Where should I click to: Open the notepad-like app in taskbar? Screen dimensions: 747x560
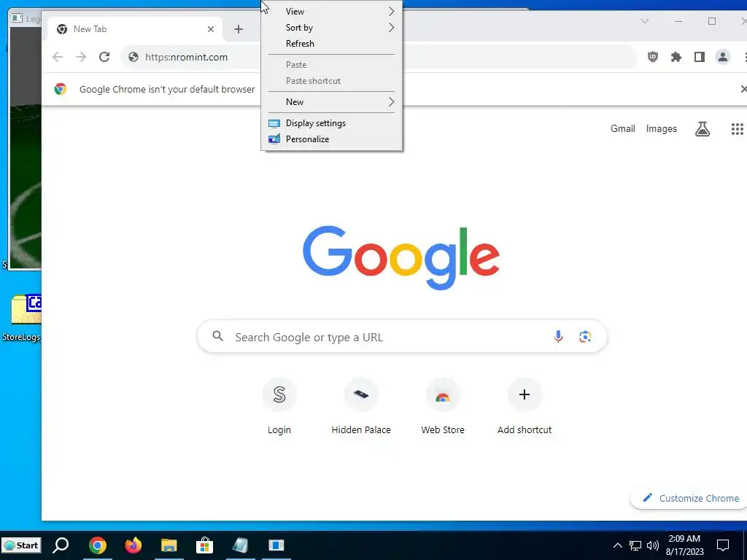pyautogui.click(x=241, y=545)
